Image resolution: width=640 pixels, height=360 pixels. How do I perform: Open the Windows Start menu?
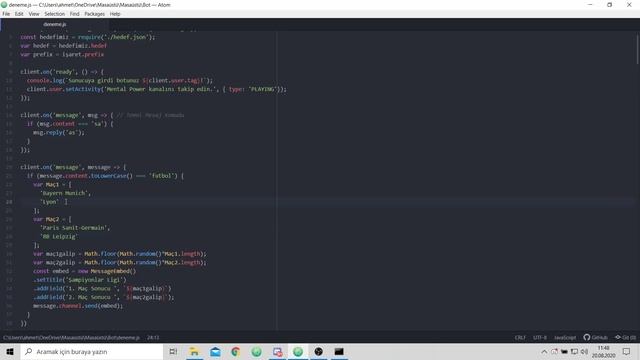click(10, 351)
